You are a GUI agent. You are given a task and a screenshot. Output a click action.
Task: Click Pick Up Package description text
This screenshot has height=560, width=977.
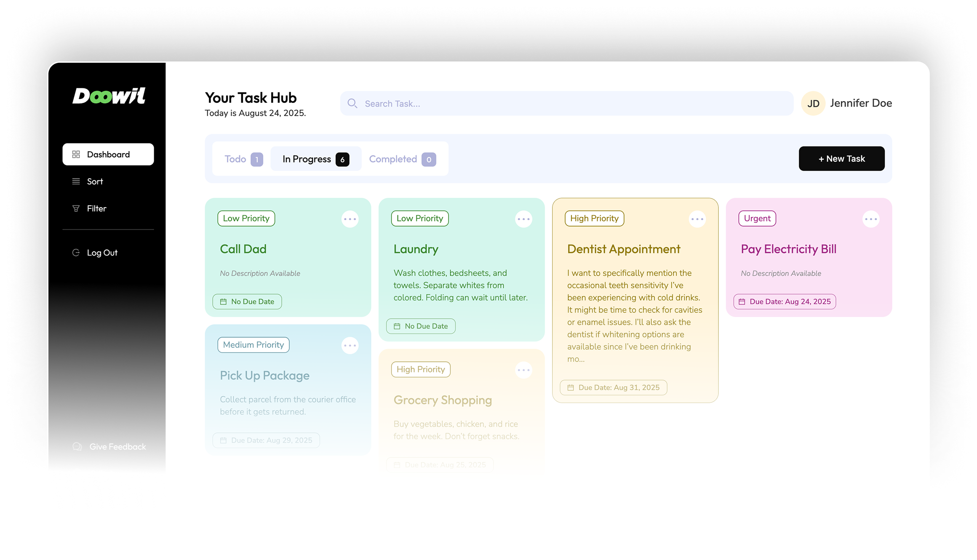click(x=288, y=405)
